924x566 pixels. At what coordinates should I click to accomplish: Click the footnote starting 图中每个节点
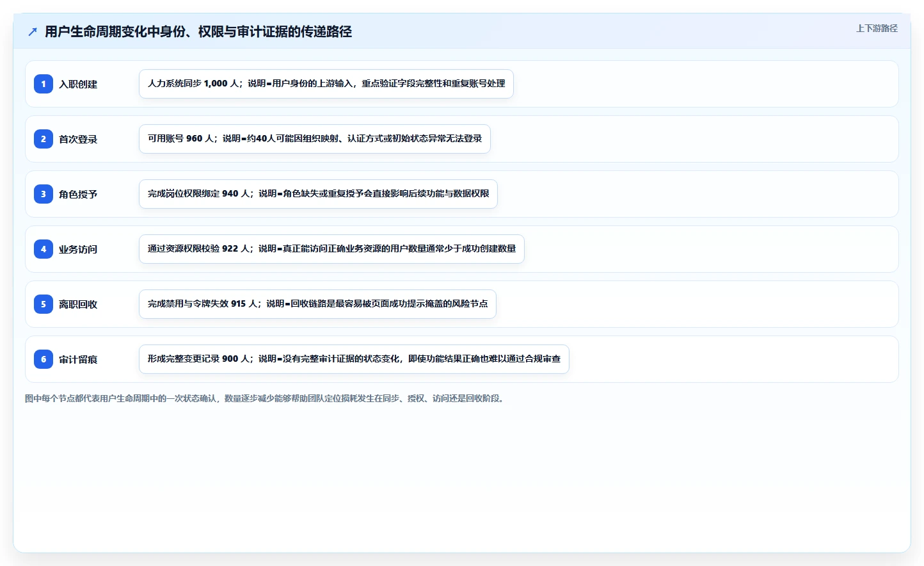[x=266, y=398]
